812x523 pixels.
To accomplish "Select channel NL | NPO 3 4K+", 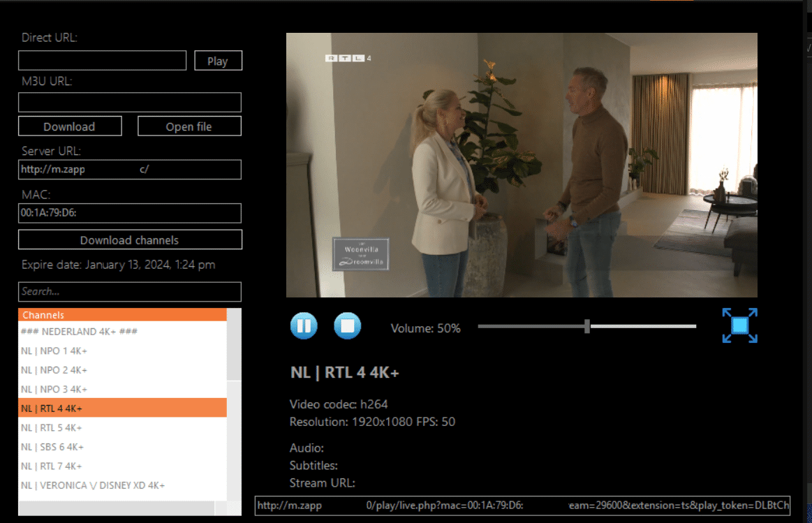I will point(122,390).
